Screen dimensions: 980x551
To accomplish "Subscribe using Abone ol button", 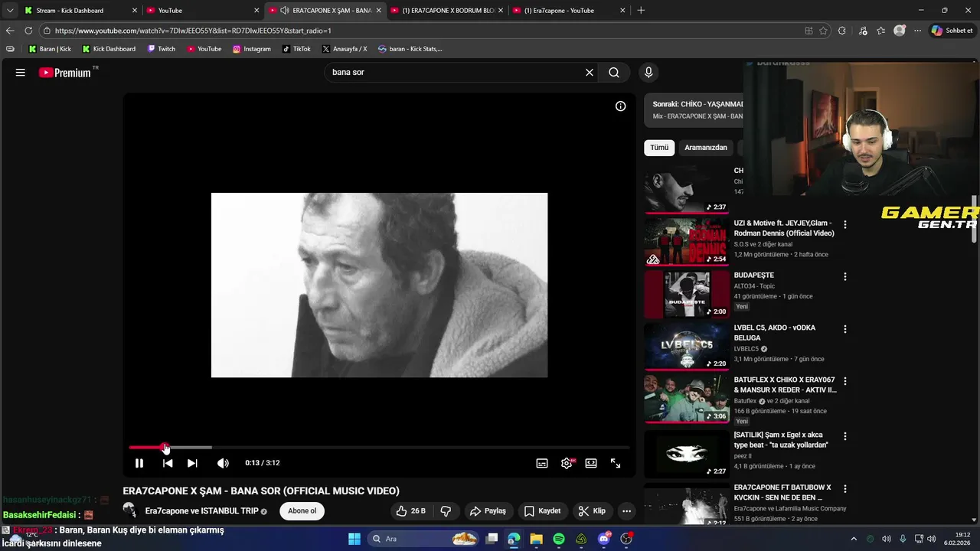I will point(302,511).
